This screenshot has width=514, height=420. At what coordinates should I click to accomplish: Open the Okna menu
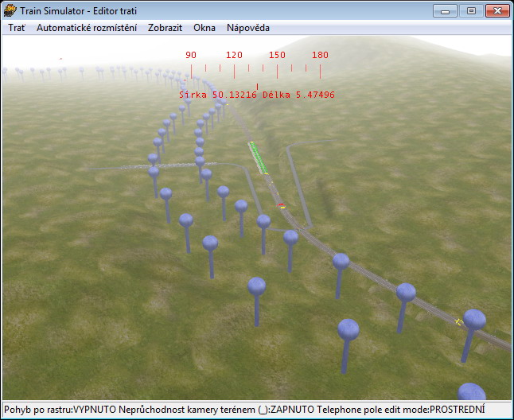pos(204,28)
